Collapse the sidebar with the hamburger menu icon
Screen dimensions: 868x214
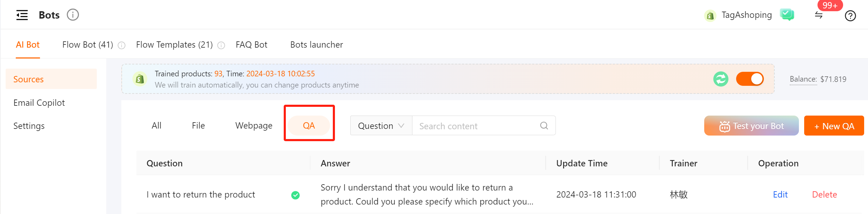[x=22, y=15]
